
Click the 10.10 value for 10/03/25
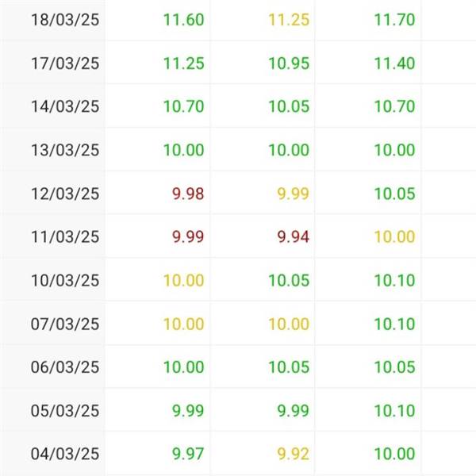394,280
